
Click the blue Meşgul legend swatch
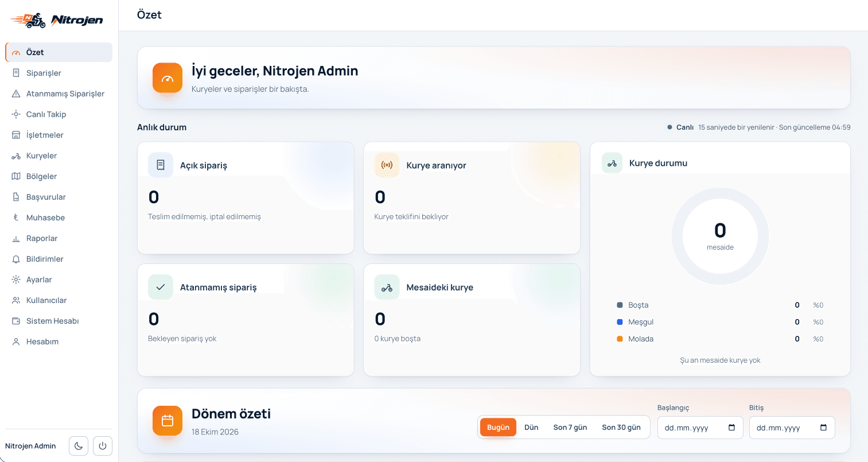tap(620, 322)
